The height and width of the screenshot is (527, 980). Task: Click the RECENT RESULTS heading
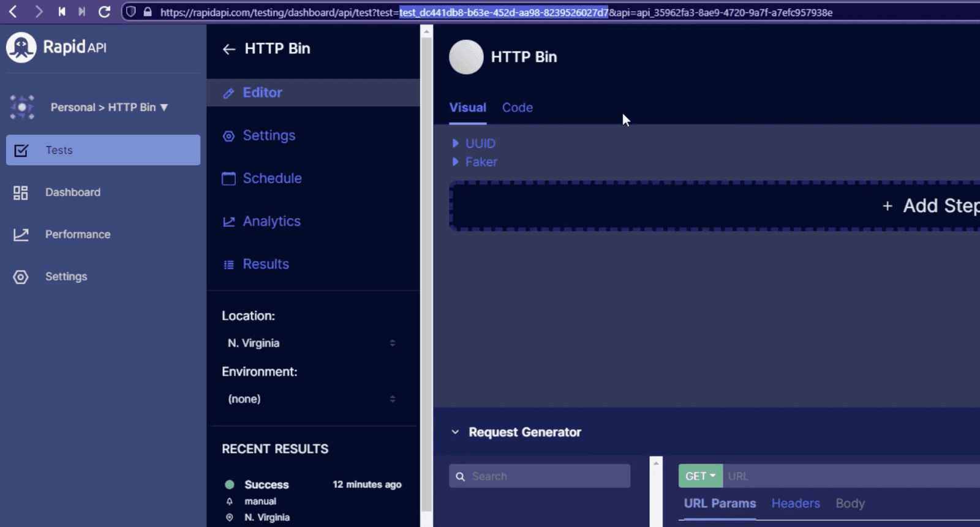[275, 449]
